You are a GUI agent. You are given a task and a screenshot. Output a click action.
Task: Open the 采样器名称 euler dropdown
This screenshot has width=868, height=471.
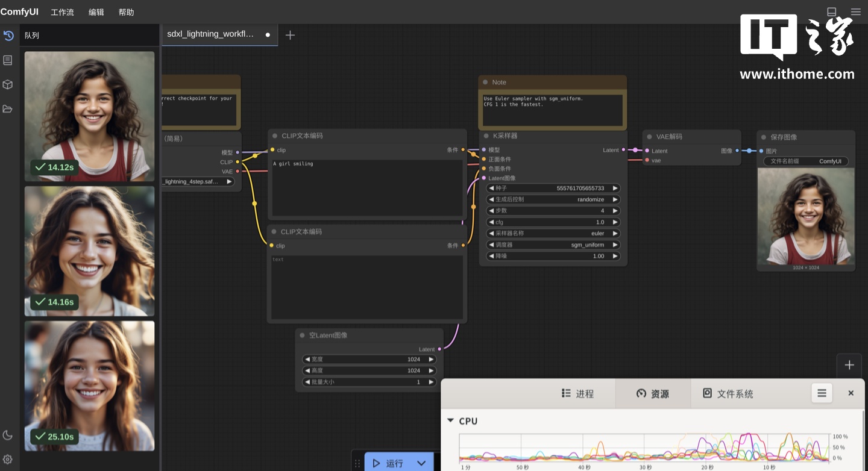(x=553, y=234)
